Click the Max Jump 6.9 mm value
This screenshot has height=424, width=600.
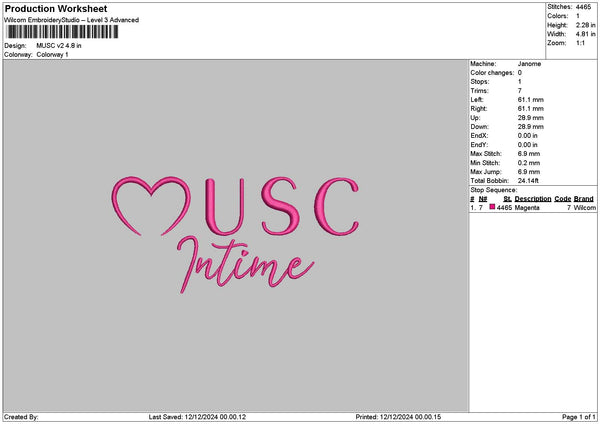coord(529,172)
